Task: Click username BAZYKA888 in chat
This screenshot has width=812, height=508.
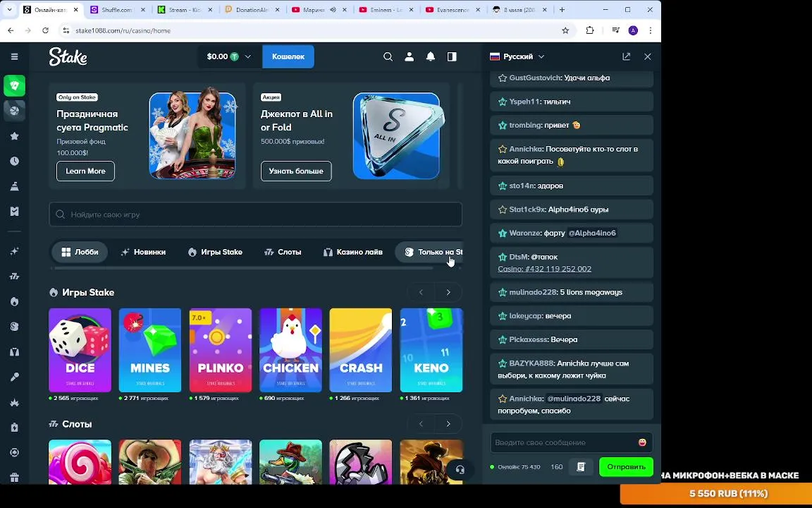Action: (x=531, y=363)
